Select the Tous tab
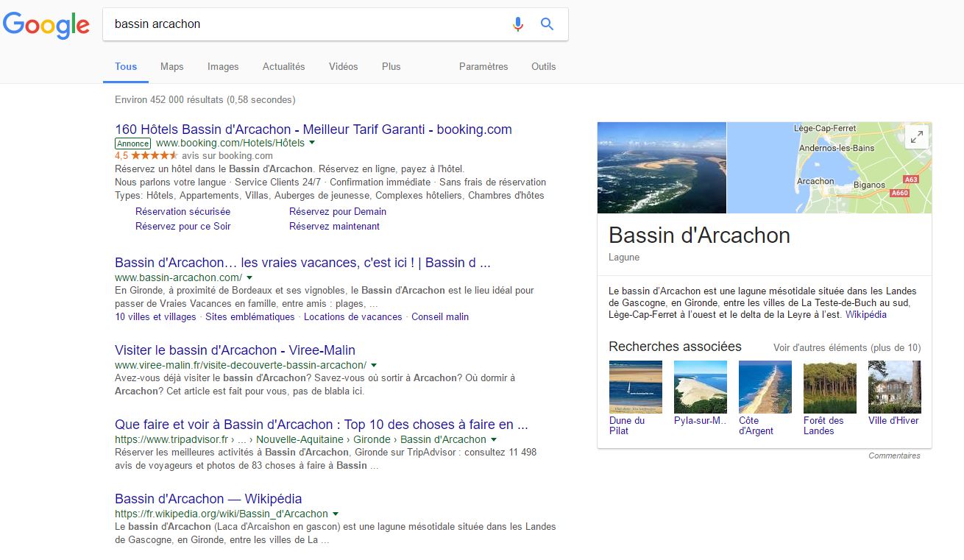Screen dimensions: 964x560 pos(126,66)
